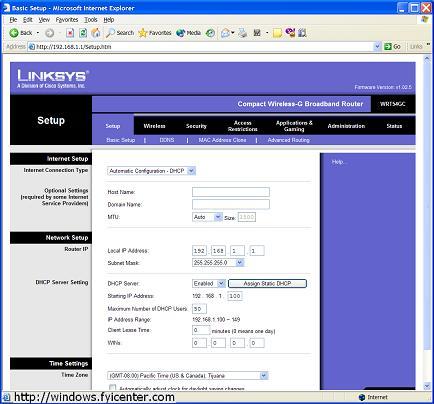The width and height of the screenshot is (434, 404).
Task: Open the Access Restrictions tab
Action: (243, 126)
